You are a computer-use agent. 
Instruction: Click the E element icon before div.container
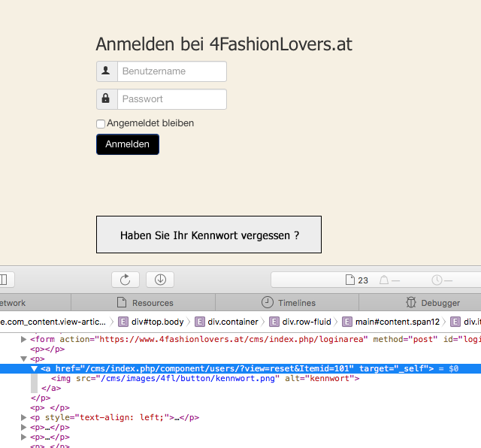coord(200,322)
